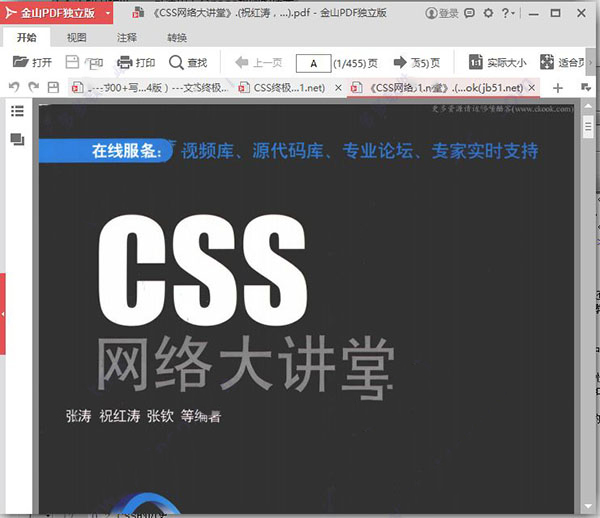Click the 打印 printer icon
Screen dimensions: 600x518
[124, 62]
